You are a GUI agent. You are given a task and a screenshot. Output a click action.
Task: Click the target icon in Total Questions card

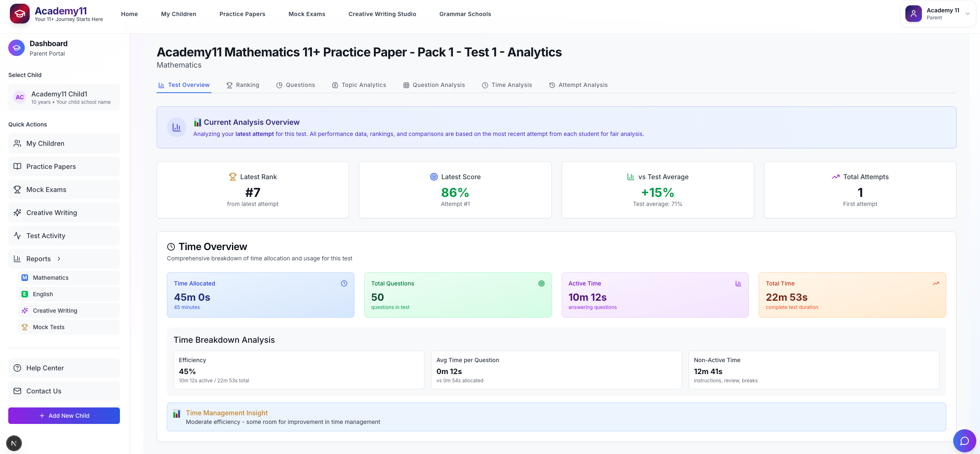click(542, 283)
